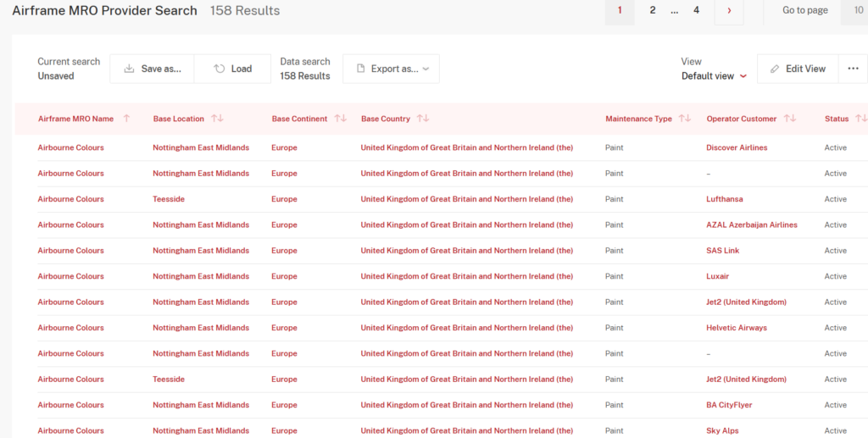Sort by Base Location arrows
Screen dimensions: 868x438
point(218,119)
